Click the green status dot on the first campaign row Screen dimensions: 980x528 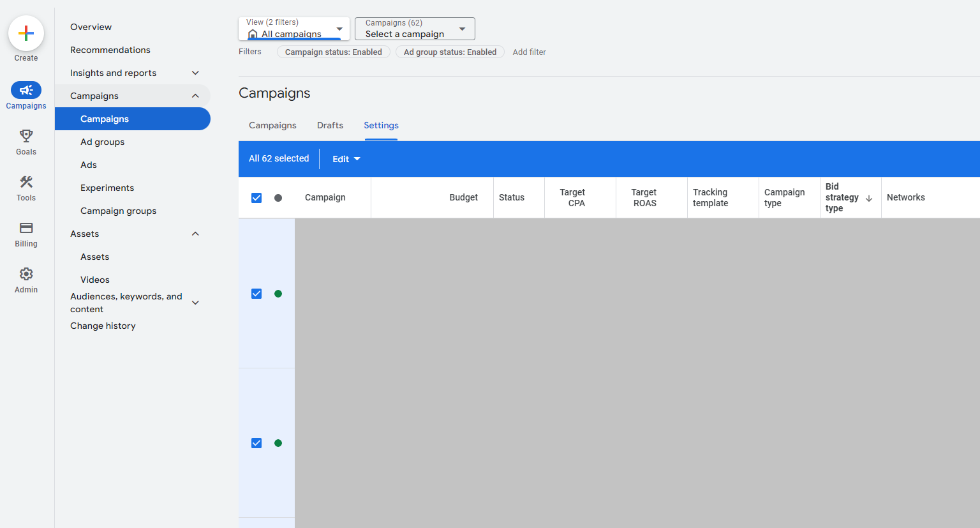point(278,294)
